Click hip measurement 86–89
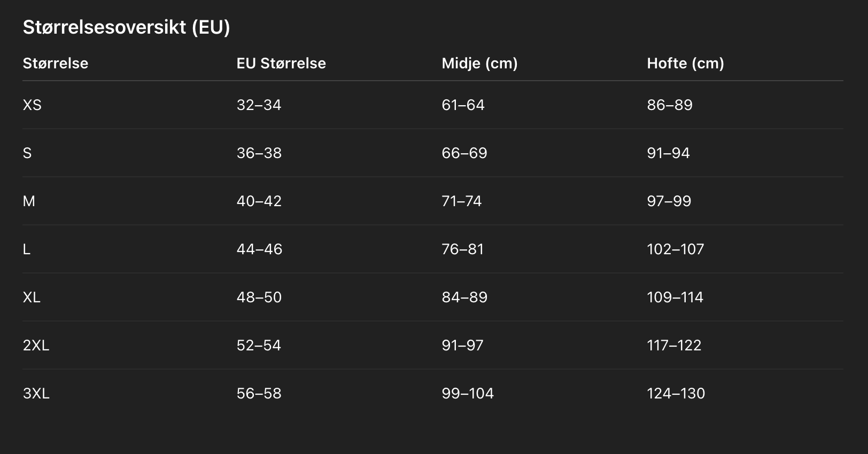The image size is (868, 454). [x=669, y=105]
